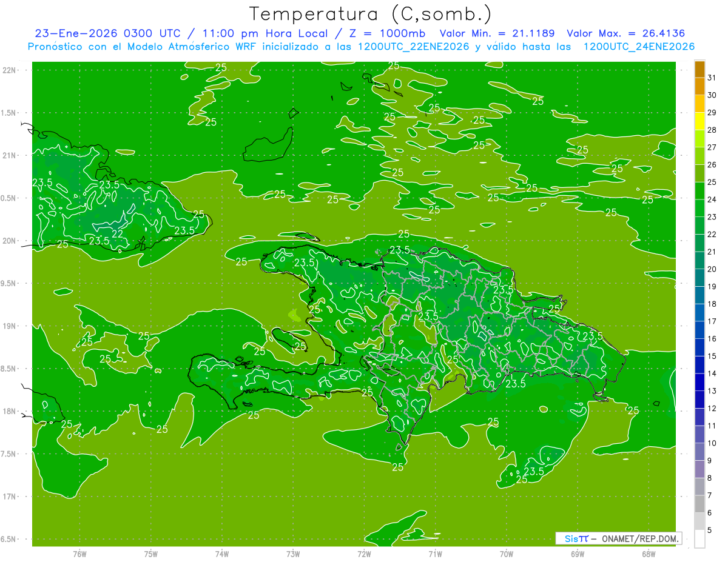
Task: Click the teal swatch between 19 and 20
Action: click(699, 278)
